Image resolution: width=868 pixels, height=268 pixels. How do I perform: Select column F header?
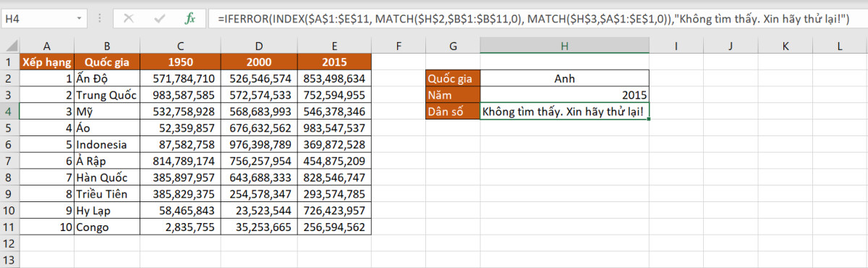click(x=399, y=46)
